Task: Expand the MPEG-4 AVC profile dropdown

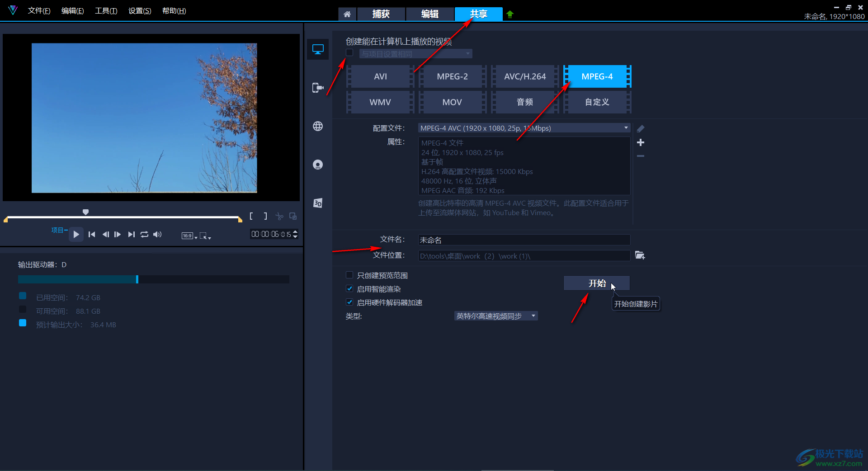Action: 524,128
